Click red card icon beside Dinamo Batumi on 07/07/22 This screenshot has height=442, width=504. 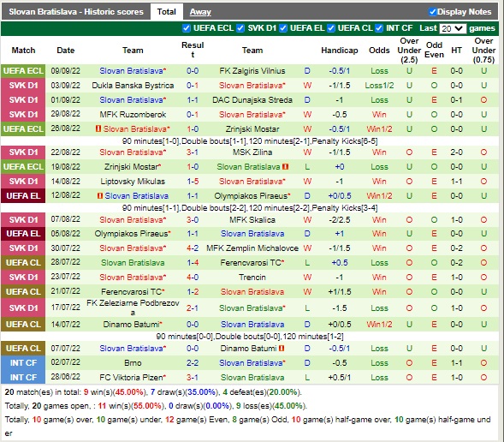pos(282,348)
